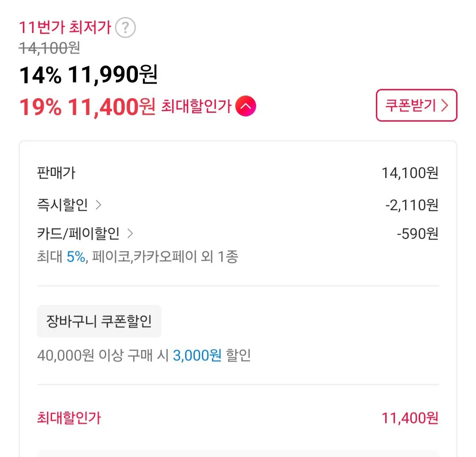Toggle the maximum discount price section closed

click(x=245, y=106)
